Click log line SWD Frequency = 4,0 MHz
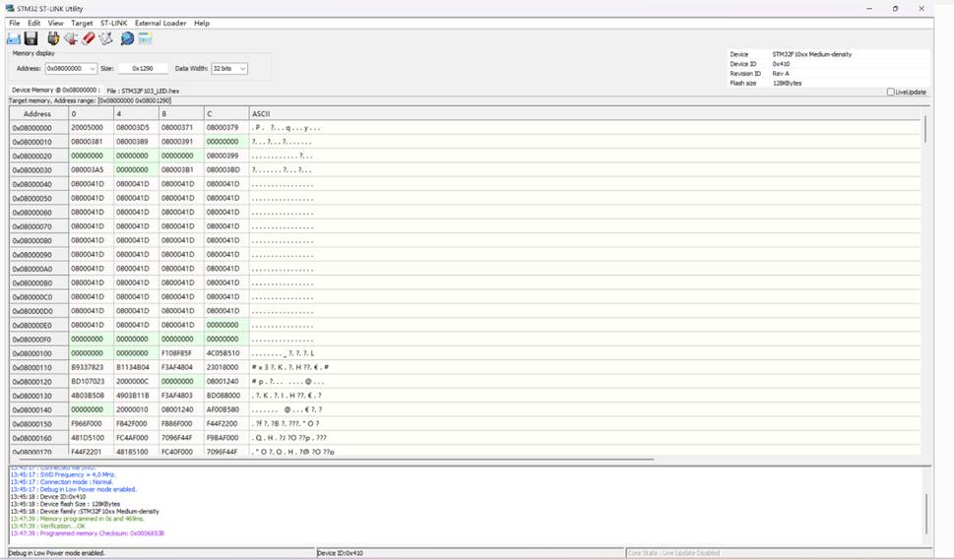 [x=63, y=475]
